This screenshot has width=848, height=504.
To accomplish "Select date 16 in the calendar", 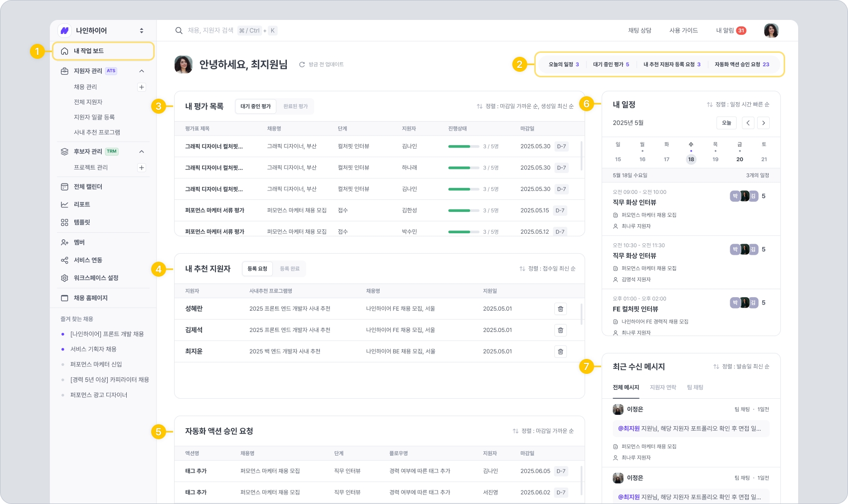I will point(642,160).
